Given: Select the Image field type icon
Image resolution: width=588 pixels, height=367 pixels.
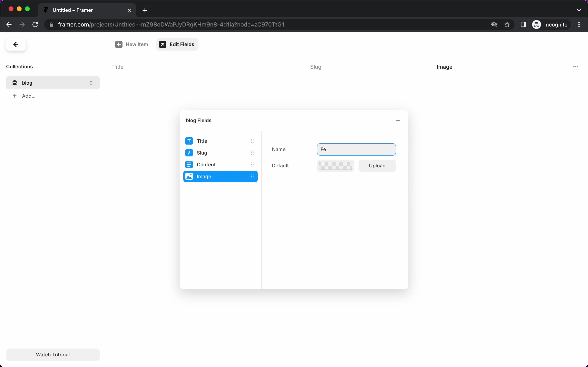Looking at the screenshot, I should (189, 176).
